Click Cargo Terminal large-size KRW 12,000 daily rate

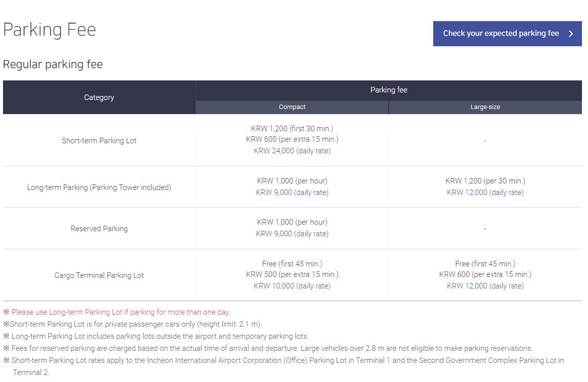point(485,286)
